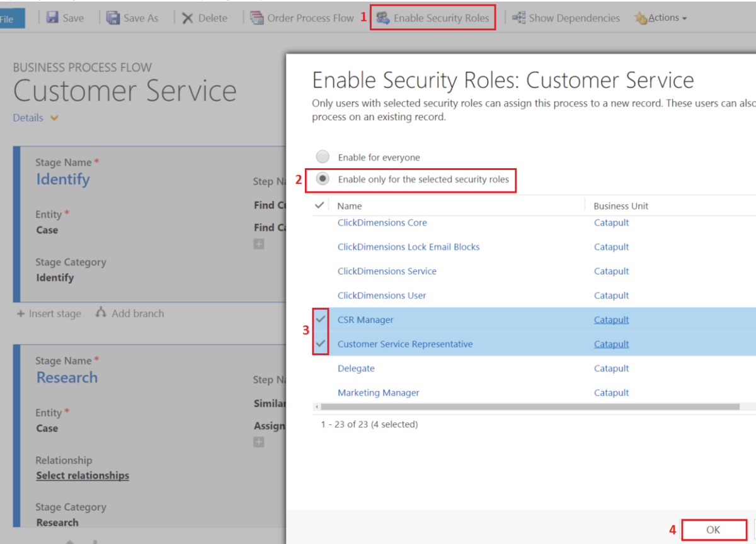Image resolution: width=756 pixels, height=544 pixels.
Task: Uncheck Customer Service Representative row checkmark
Action: [x=321, y=344]
